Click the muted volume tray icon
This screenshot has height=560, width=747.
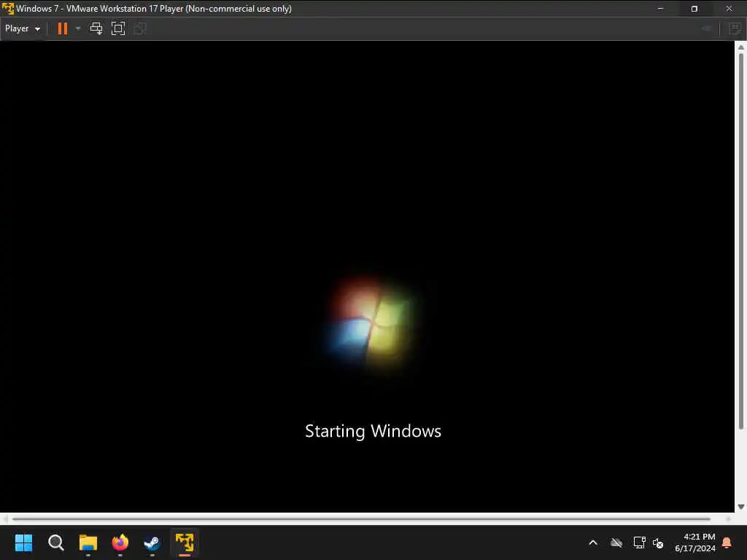click(658, 542)
